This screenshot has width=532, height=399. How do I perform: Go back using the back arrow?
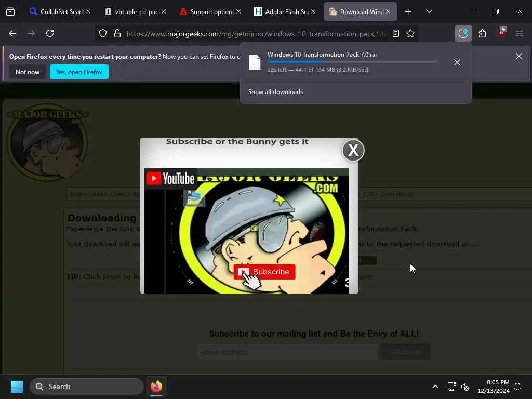[x=12, y=33]
